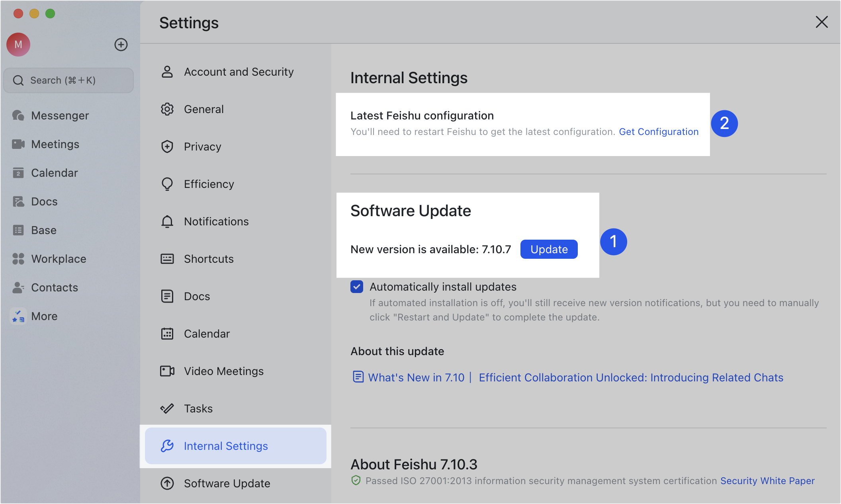The height and width of the screenshot is (504, 841).
Task: Switch to Privacy settings tab
Action: (202, 147)
